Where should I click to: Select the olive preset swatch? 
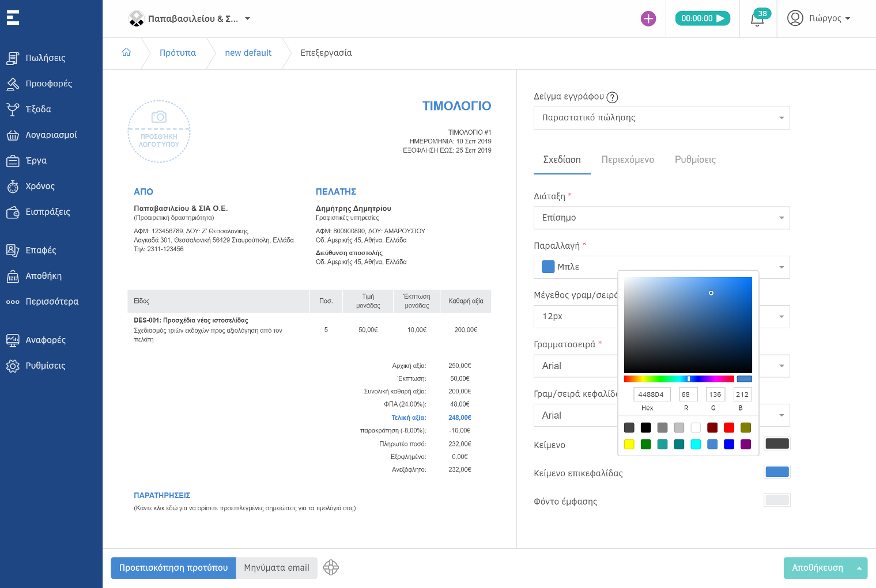[x=746, y=427]
